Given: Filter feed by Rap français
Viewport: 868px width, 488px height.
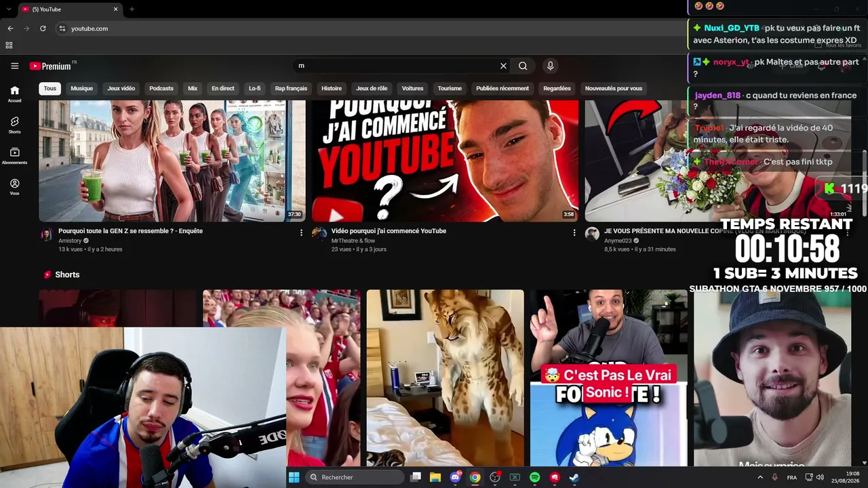Looking at the screenshot, I should 291,88.
